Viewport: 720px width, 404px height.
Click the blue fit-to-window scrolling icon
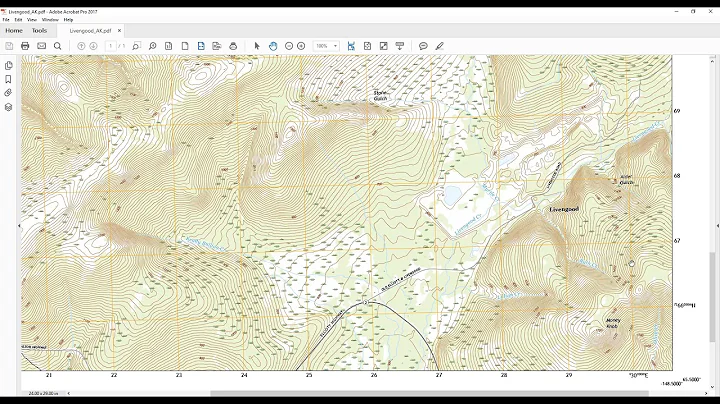point(351,46)
